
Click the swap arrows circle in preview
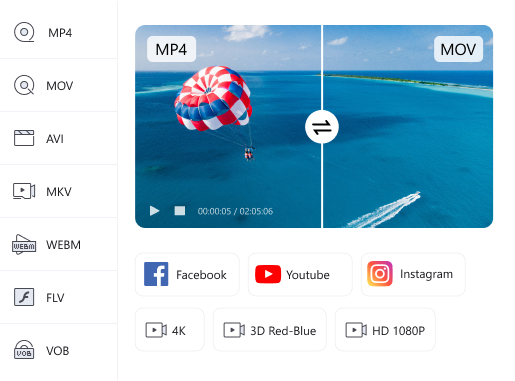tap(322, 127)
